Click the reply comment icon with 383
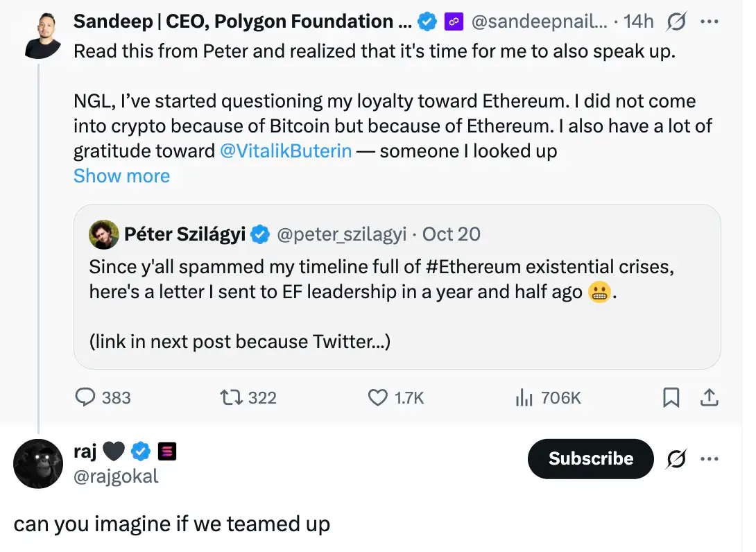 (85, 397)
